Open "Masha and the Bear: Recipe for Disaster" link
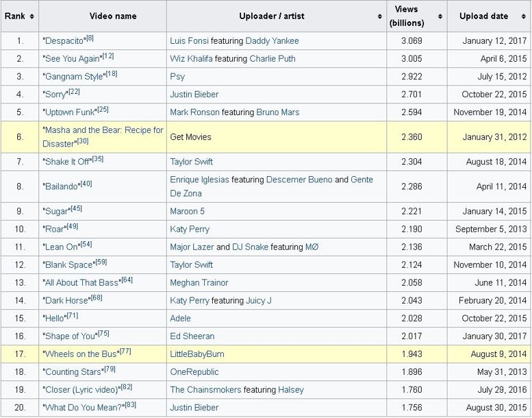Image resolution: width=532 pixels, height=418 pixels. coord(103,137)
